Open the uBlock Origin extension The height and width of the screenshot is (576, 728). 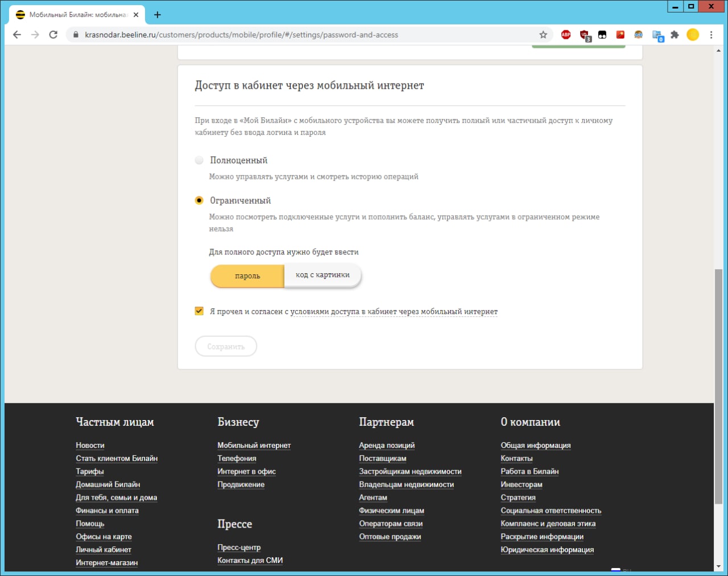[585, 35]
